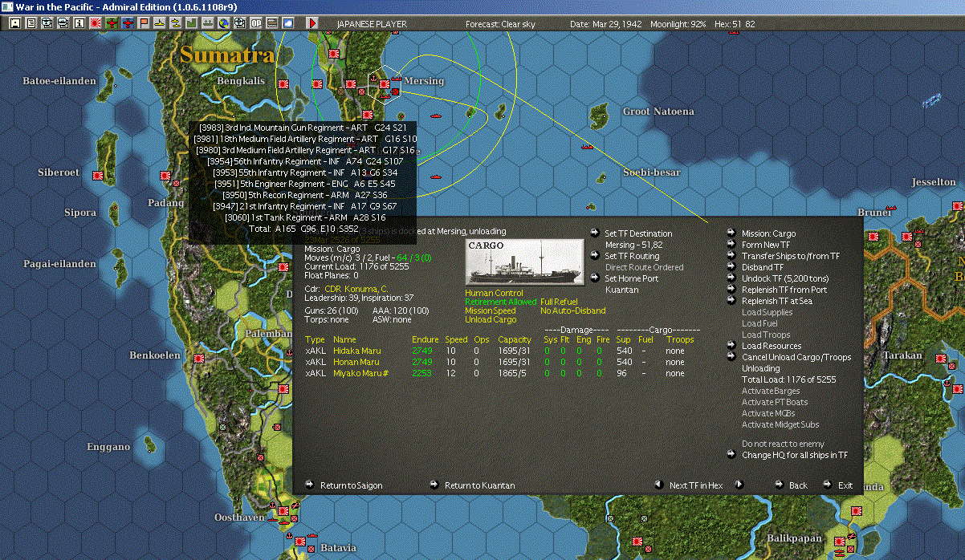Select ship Honan Maru
The width and height of the screenshot is (965, 560).
click(x=356, y=362)
